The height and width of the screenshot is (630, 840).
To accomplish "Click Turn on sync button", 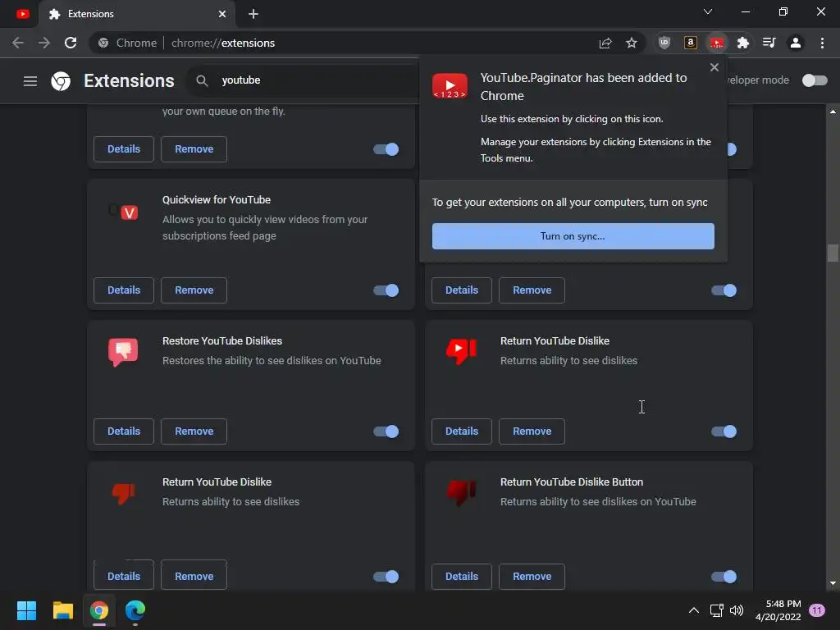I will click(x=573, y=236).
